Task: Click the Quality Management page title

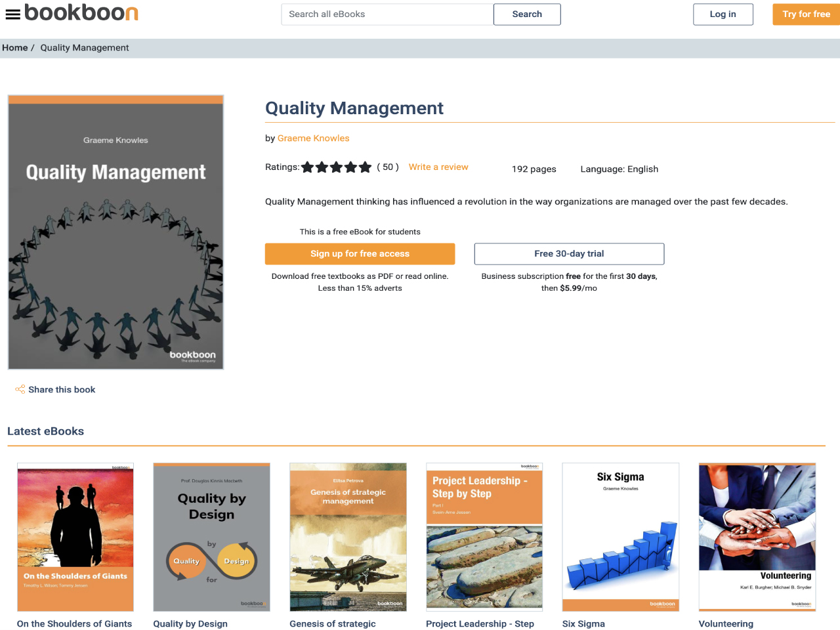Action: click(x=354, y=108)
